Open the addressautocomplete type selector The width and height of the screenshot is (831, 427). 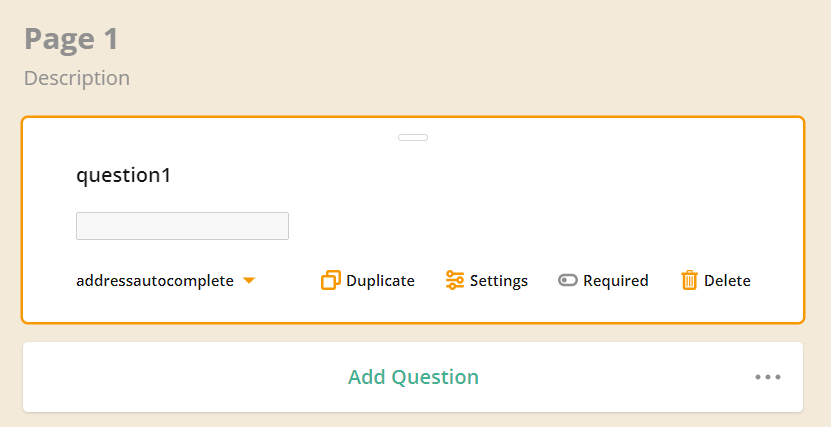coord(165,281)
